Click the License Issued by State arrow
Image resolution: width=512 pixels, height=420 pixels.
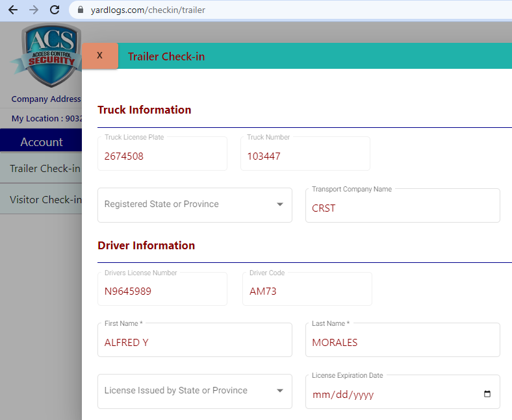click(x=280, y=391)
